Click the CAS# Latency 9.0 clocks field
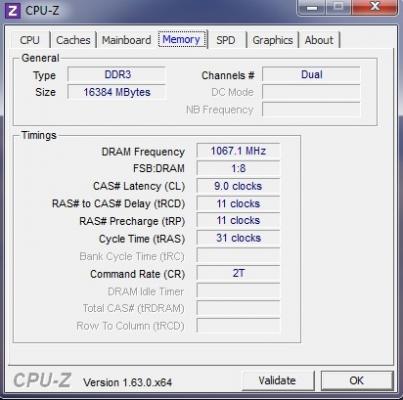403x400 pixels. pyautogui.click(x=238, y=186)
